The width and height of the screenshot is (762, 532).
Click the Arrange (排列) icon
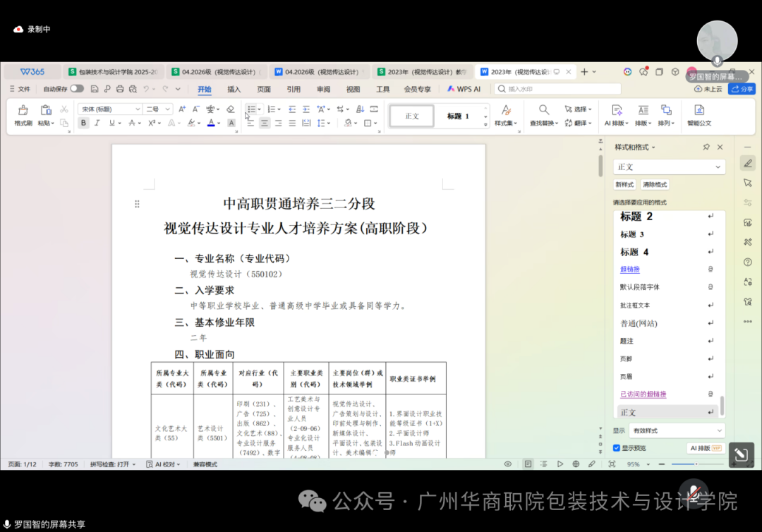coord(666,110)
